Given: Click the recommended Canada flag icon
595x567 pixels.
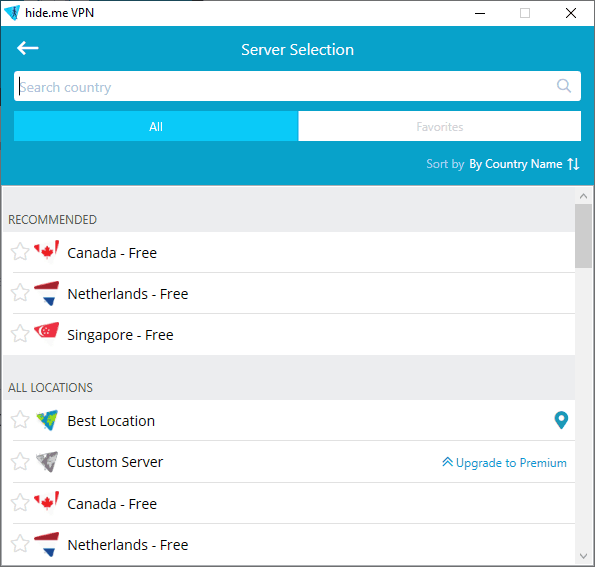Looking at the screenshot, I should click(46, 250).
